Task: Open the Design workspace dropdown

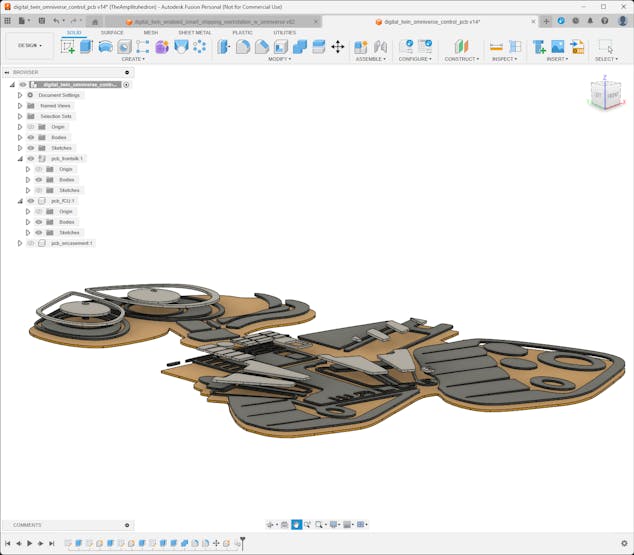Action: coord(29,45)
